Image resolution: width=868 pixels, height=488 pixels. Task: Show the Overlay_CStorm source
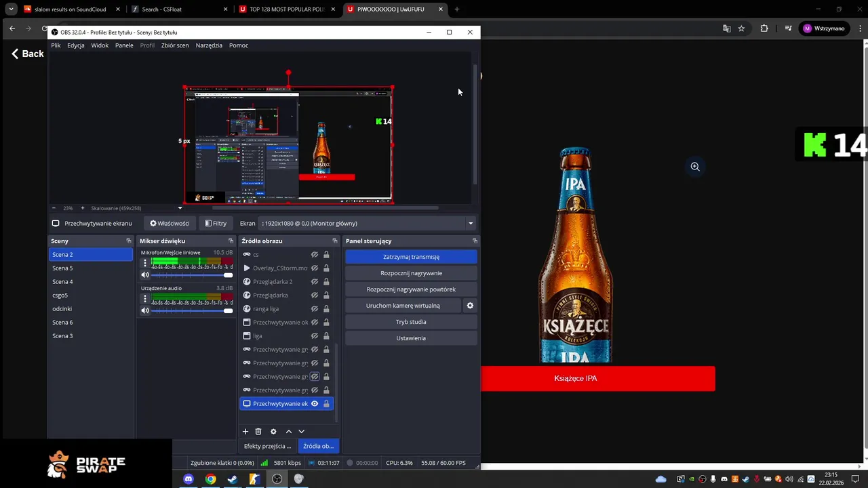coord(315,268)
